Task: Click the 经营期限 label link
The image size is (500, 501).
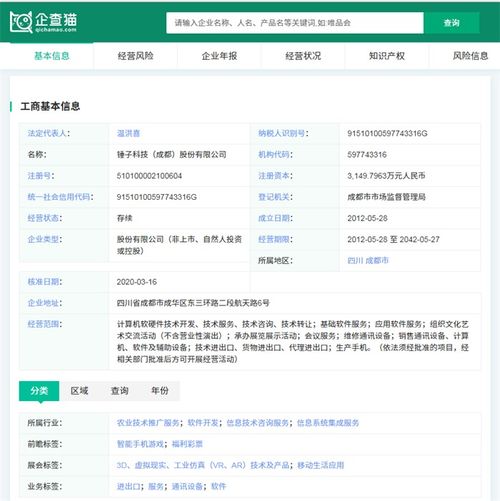Action: (274, 239)
